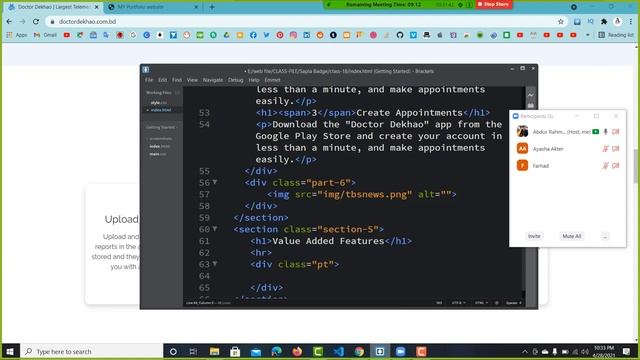Image resolution: width=640 pixels, height=360 pixels.
Task: Click the Stop Share button
Action: click(x=493, y=4)
